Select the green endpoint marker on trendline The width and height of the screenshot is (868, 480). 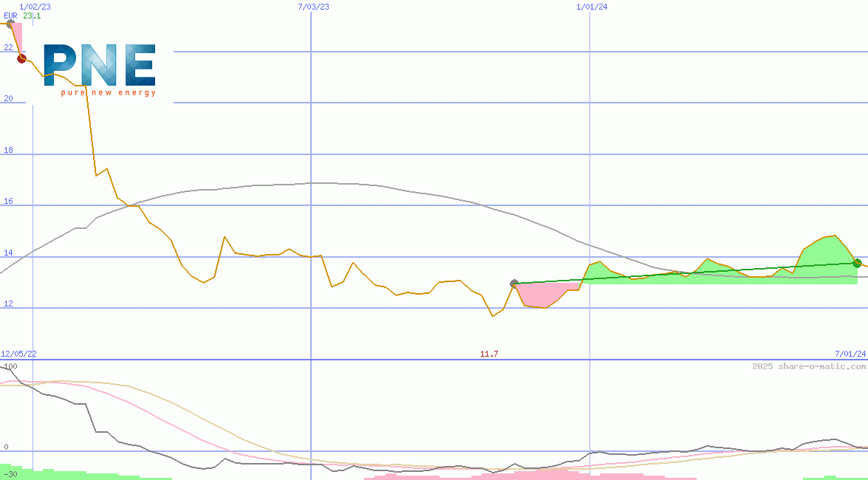pyautogui.click(x=857, y=262)
